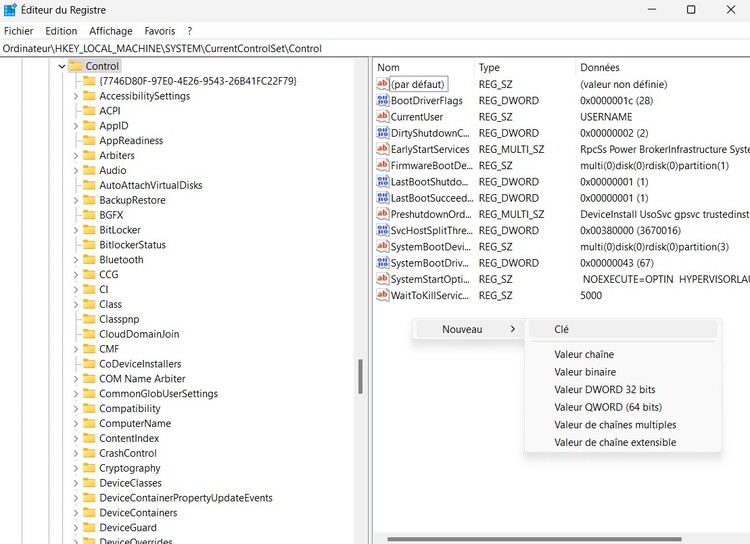Click the folder icon of Cryptography key
The width and height of the screenshot is (750, 544).
coord(89,468)
